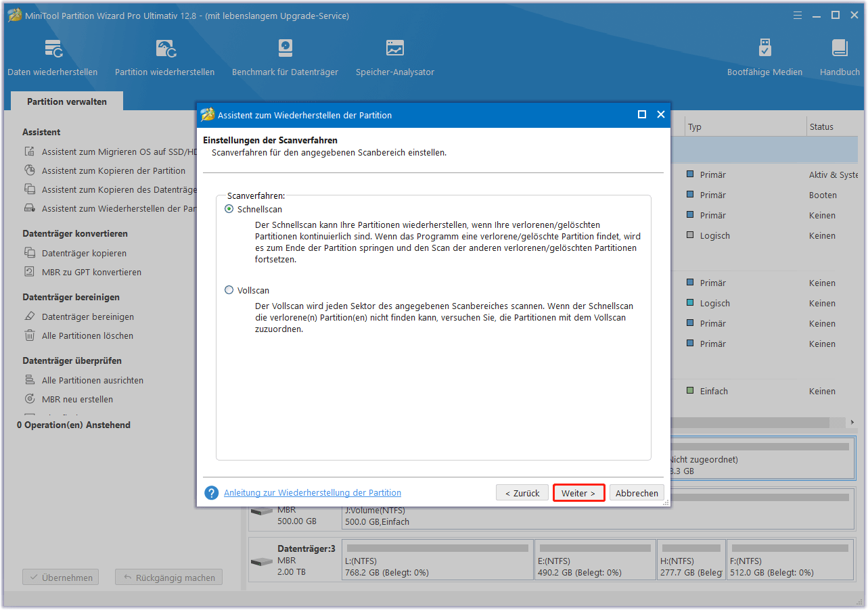Open Assistent zum Kopieren der Partition
Image resolution: width=868 pixels, height=610 pixels.
[114, 170]
